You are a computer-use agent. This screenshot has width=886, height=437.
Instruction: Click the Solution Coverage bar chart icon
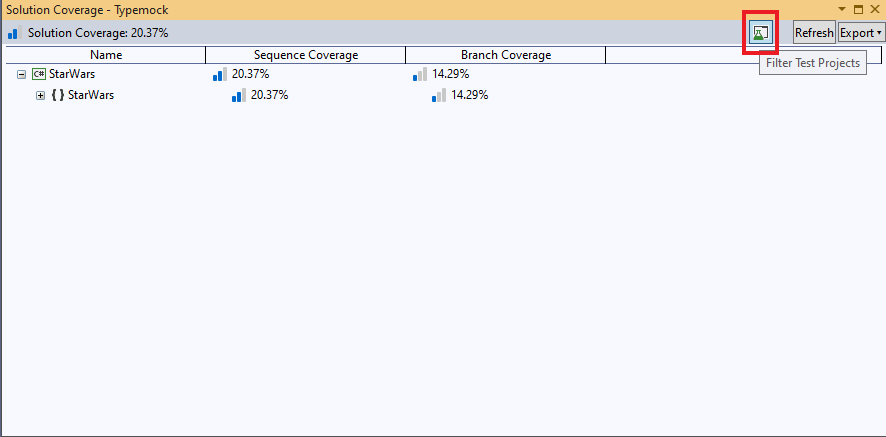[14, 33]
